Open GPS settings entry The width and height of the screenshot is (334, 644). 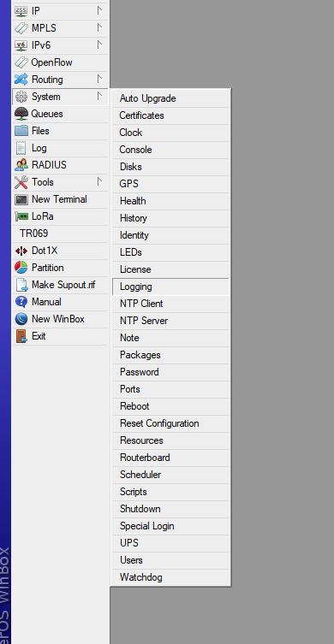point(170,184)
